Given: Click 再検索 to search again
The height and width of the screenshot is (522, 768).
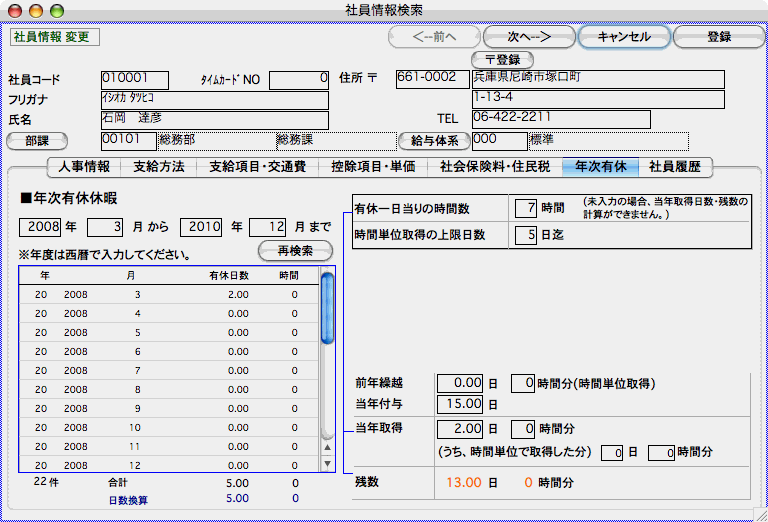Looking at the screenshot, I should [295, 251].
